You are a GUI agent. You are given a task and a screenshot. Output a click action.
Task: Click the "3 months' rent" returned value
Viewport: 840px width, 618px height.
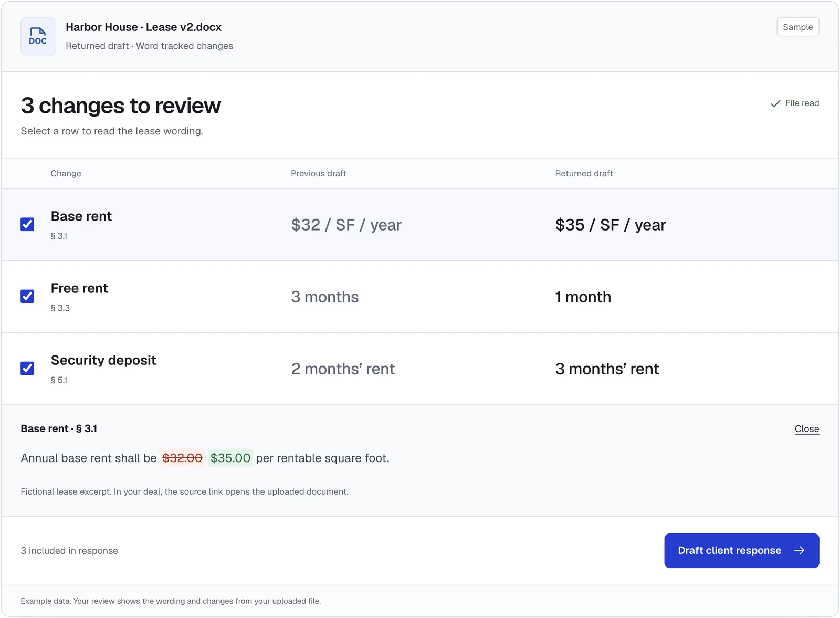pyautogui.click(x=607, y=369)
